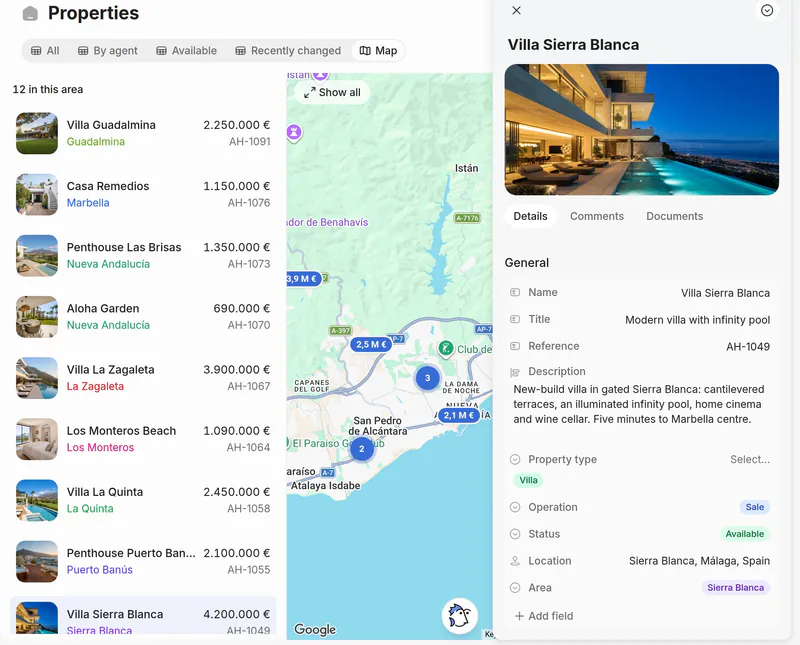Click the AH-1091 reference text
The width and height of the screenshot is (800, 645).
click(x=249, y=142)
